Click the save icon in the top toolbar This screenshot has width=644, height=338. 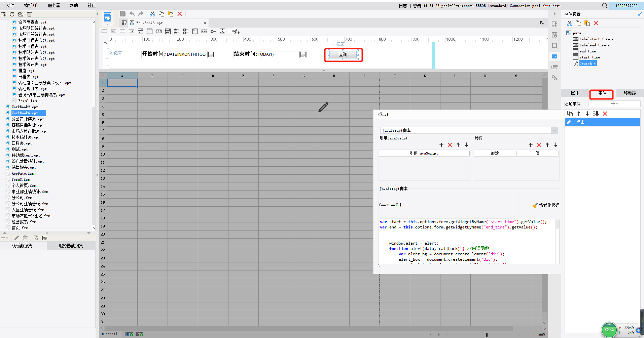click(x=123, y=14)
